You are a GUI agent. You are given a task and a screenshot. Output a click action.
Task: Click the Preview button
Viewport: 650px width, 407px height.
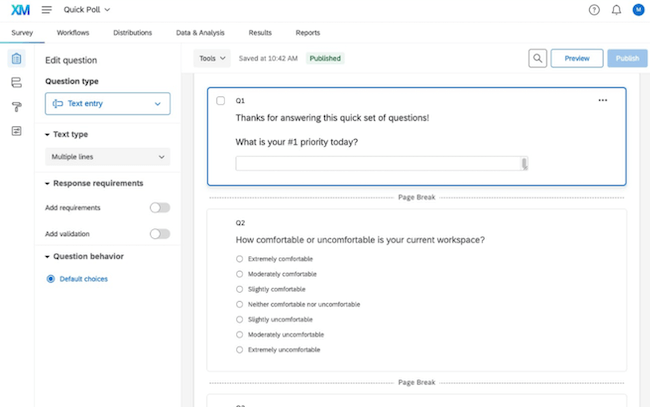[577, 58]
